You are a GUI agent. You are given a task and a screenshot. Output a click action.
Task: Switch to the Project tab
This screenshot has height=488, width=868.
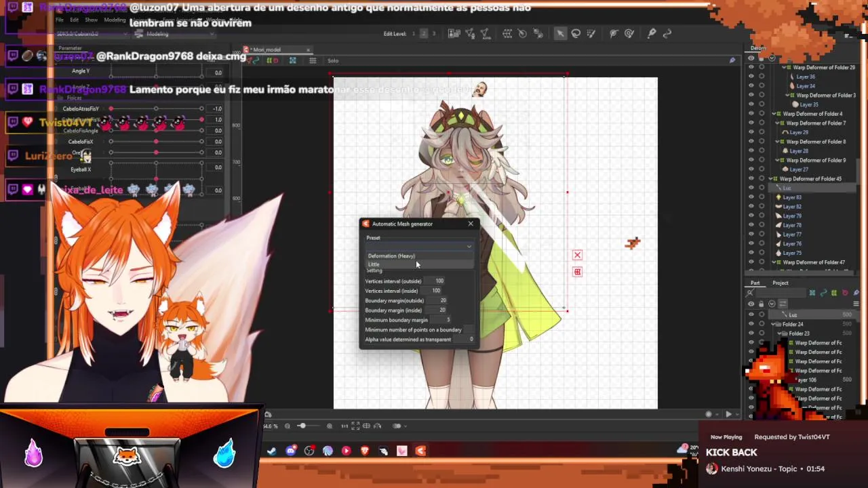pyautogui.click(x=781, y=283)
